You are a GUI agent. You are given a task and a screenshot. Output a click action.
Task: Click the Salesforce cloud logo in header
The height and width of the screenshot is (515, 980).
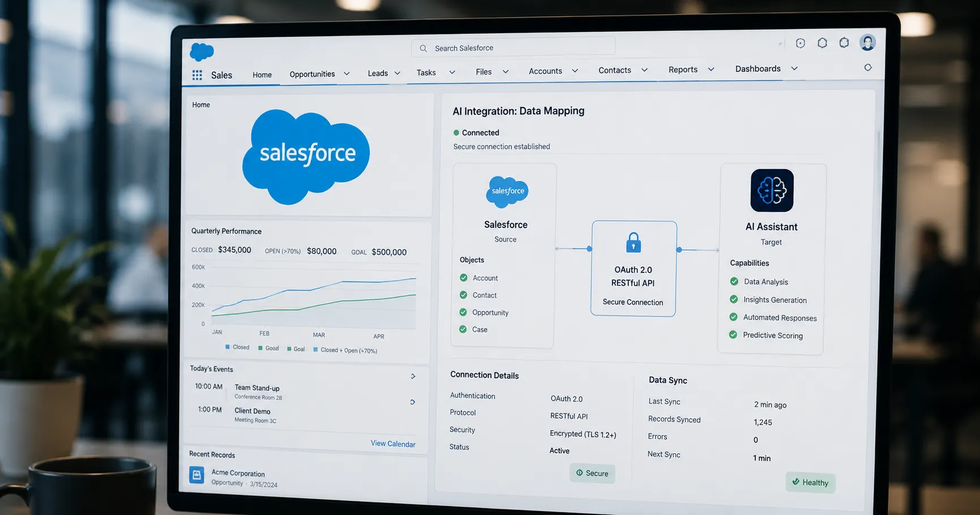202,52
